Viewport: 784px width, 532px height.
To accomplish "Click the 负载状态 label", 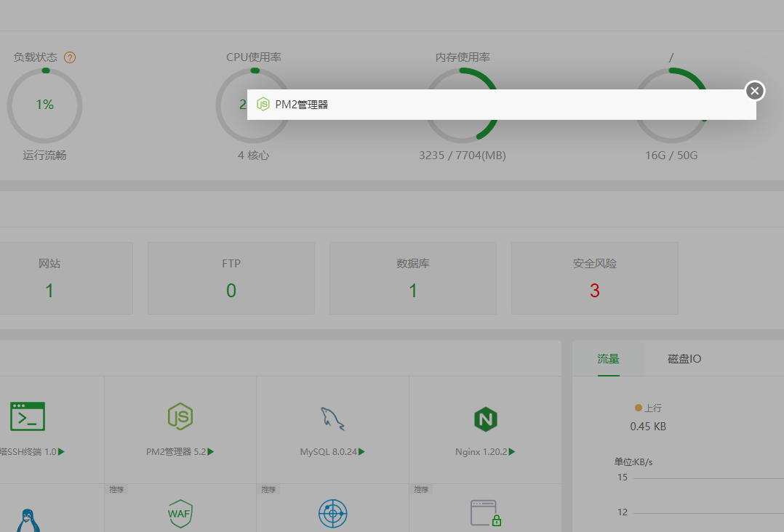I will point(36,57).
